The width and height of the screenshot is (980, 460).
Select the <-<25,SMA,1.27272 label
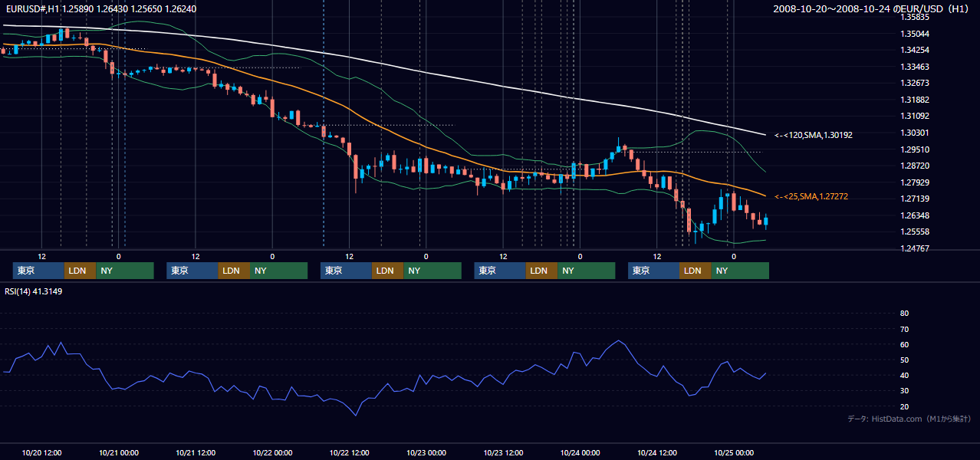point(811,197)
